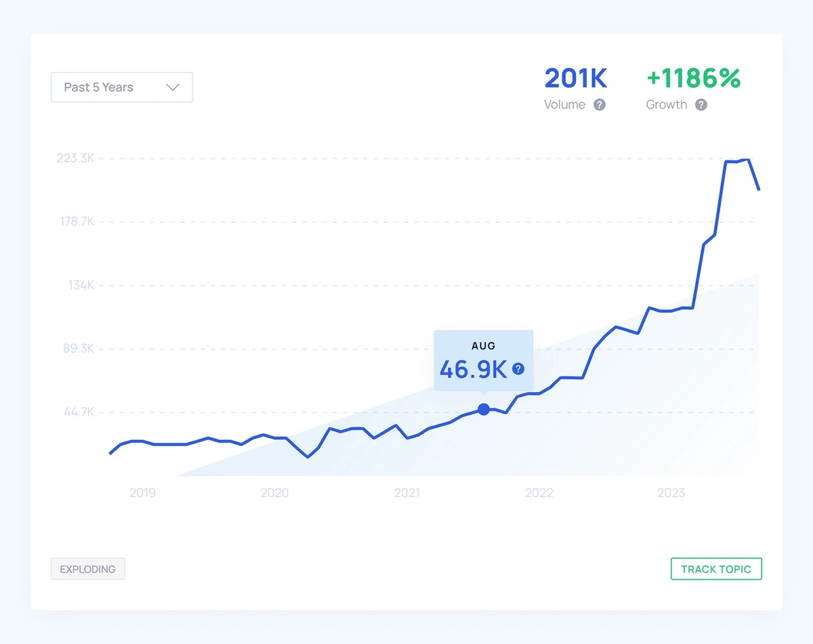Click the TRACK TOPIC button
The width and height of the screenshot is (813, 644).
tap(716, 569)
